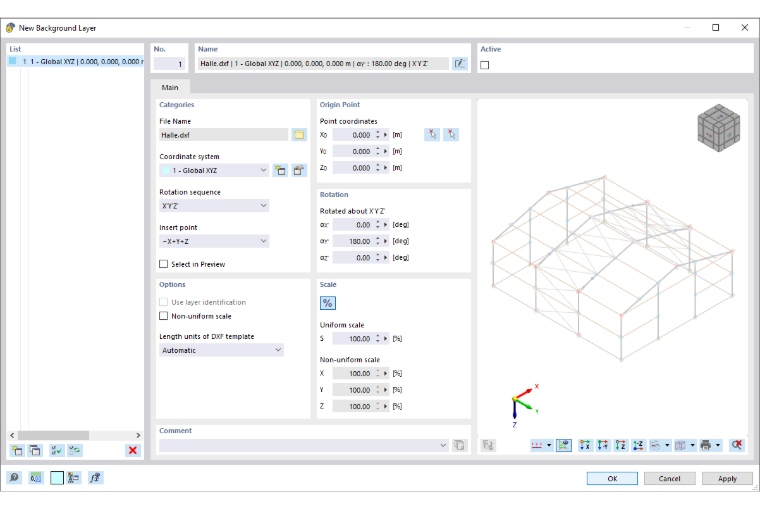Image resolution: width=760 pixels, height=509 pixels.
Task: Click the File Name field Halle.dxf
Action: pyautogui.click(x=223, y=135)
